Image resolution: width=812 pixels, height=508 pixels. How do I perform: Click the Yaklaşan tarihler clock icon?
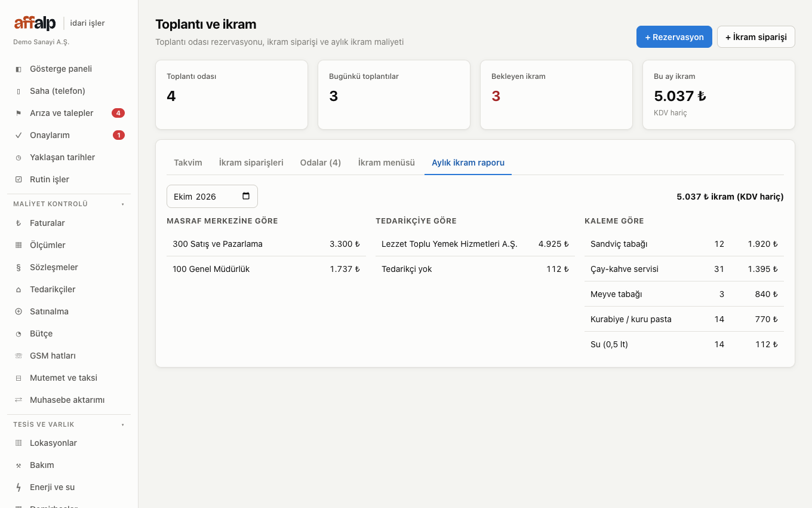(19, 158)
